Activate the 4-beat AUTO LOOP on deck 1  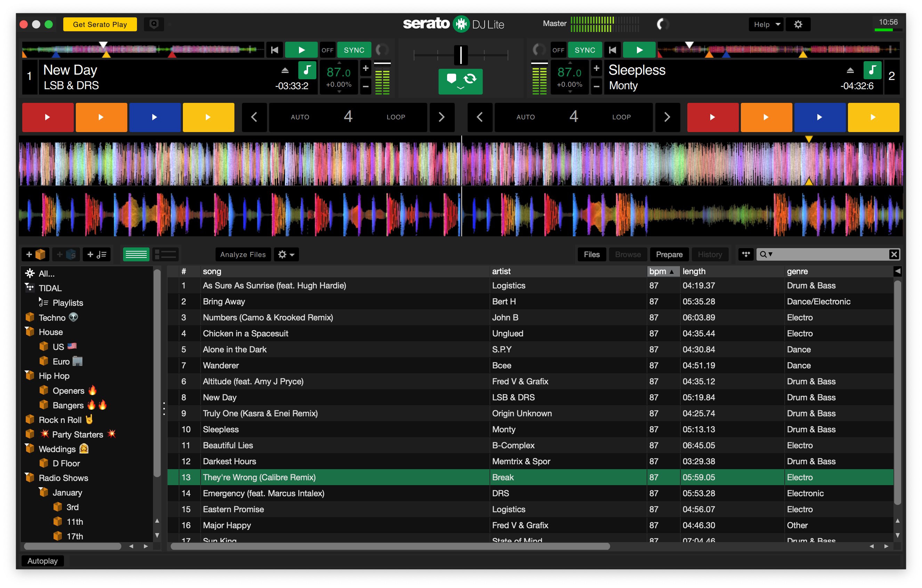pos(348,117)
